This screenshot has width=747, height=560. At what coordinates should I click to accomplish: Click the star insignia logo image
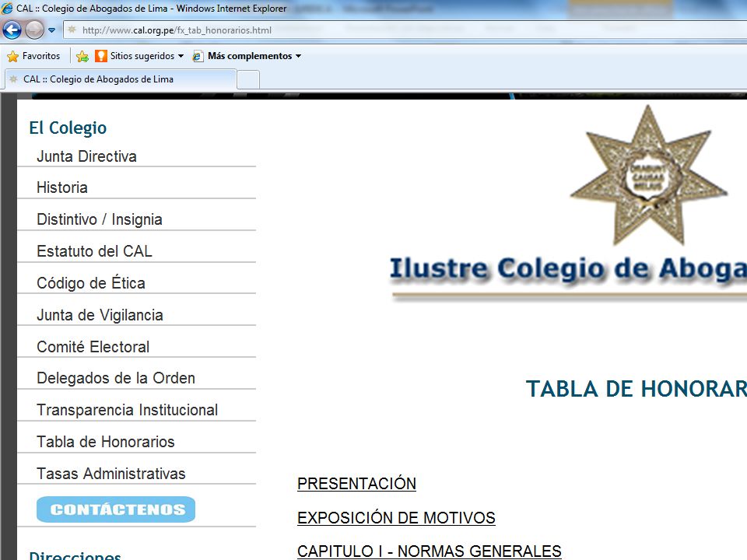648,175
